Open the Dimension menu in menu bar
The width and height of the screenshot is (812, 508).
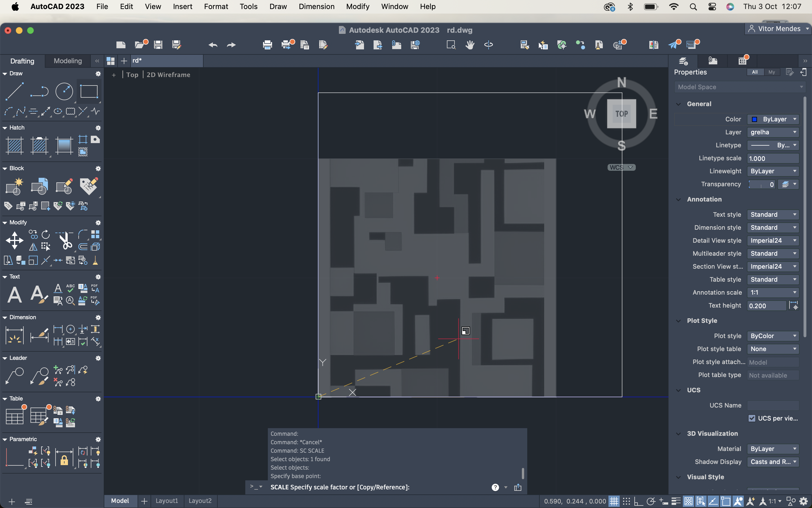point(316,6)
